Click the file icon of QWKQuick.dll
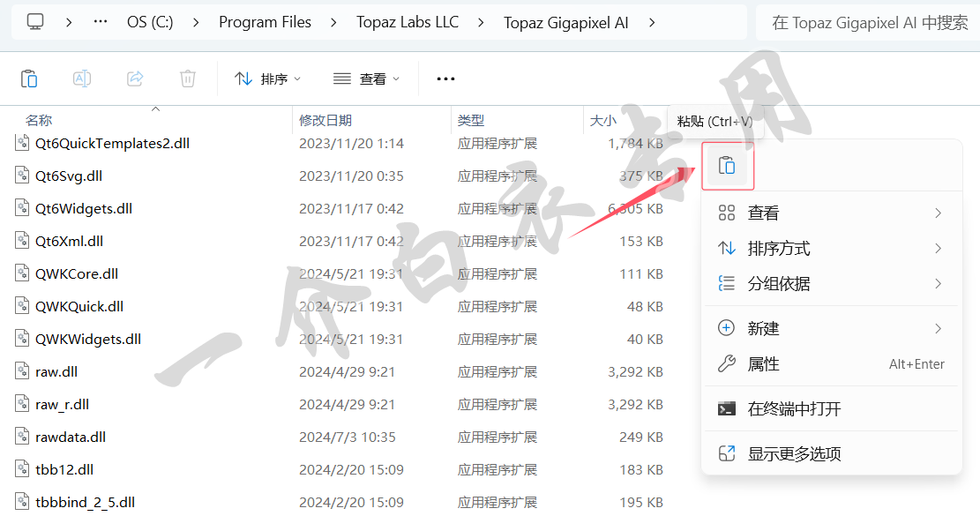The height and width of the screenshot is (516, 980). click(22, 306)
